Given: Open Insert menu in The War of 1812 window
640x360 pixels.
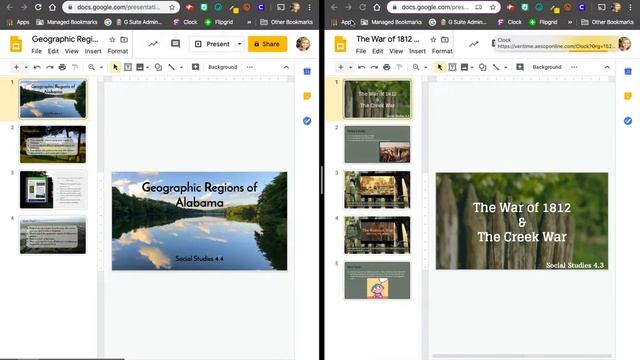Looking at the screenshot, I should point(417,51).
